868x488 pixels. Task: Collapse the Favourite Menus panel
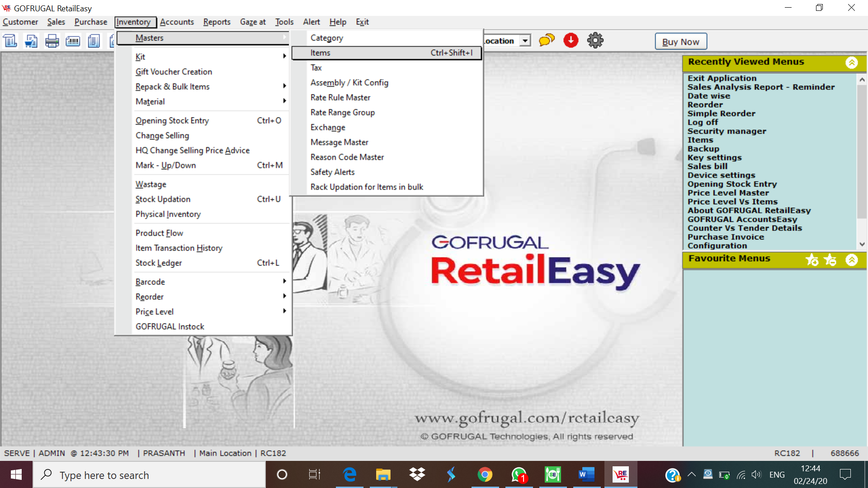pos(852,260)
